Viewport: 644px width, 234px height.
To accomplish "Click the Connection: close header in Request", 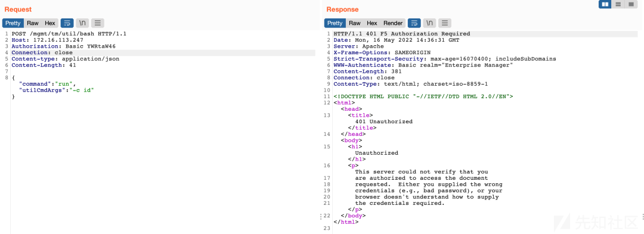I will coord(42,52).
